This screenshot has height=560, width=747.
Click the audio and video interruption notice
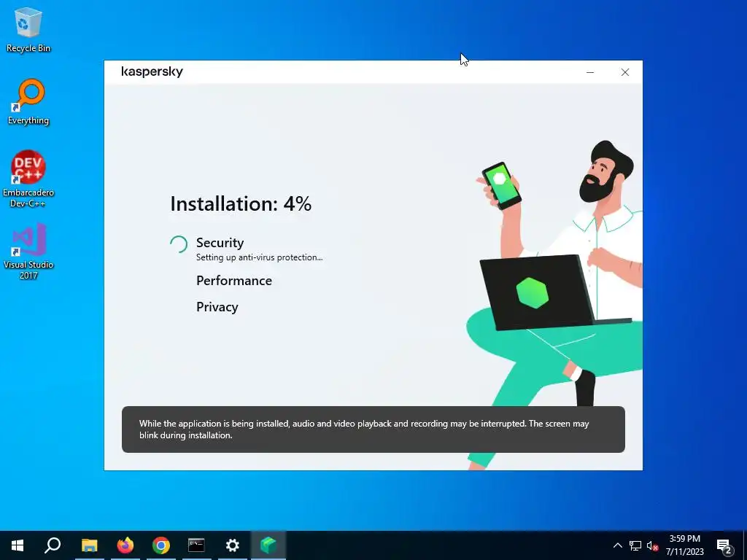373,429
